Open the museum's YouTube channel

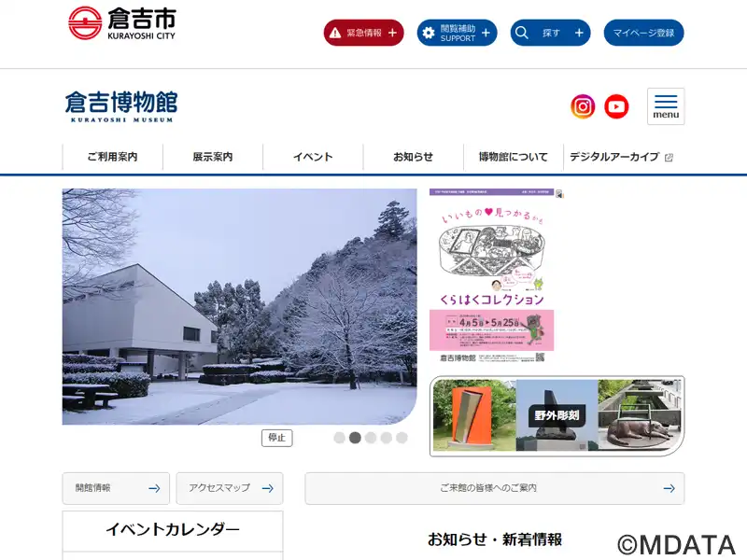click(x=616, y=106)
